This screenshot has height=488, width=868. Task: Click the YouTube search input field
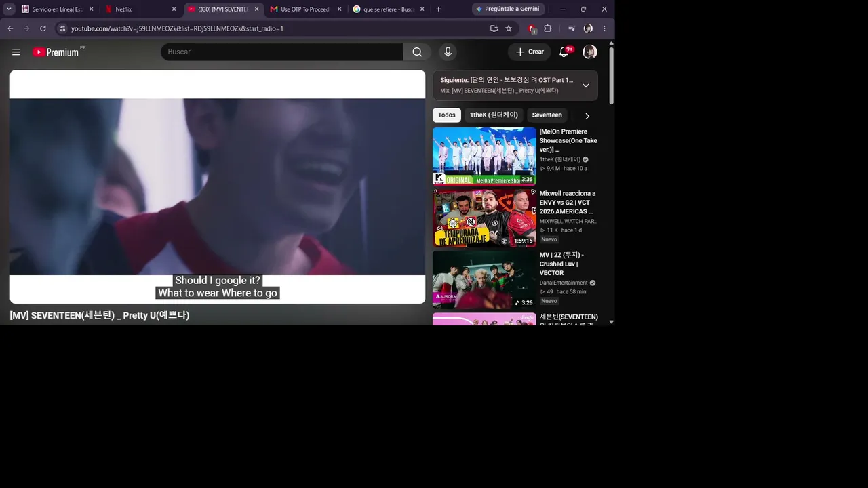coord(282,52)
